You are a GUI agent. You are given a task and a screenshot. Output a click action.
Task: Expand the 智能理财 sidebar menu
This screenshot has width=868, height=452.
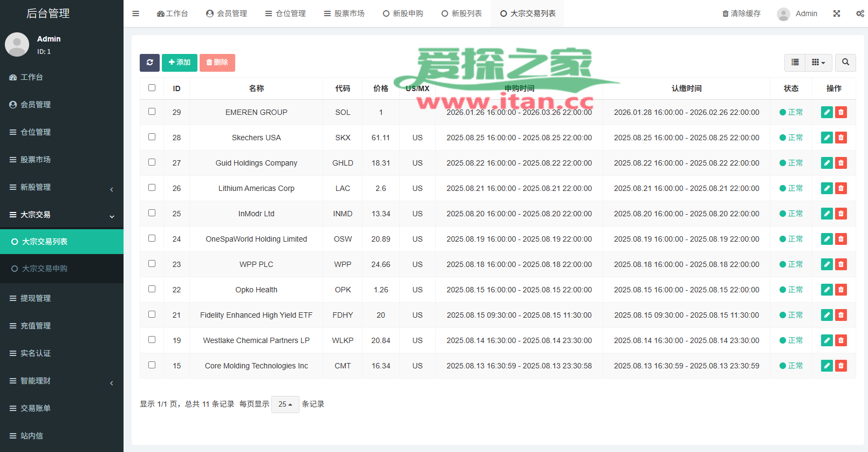click(61, 381)
